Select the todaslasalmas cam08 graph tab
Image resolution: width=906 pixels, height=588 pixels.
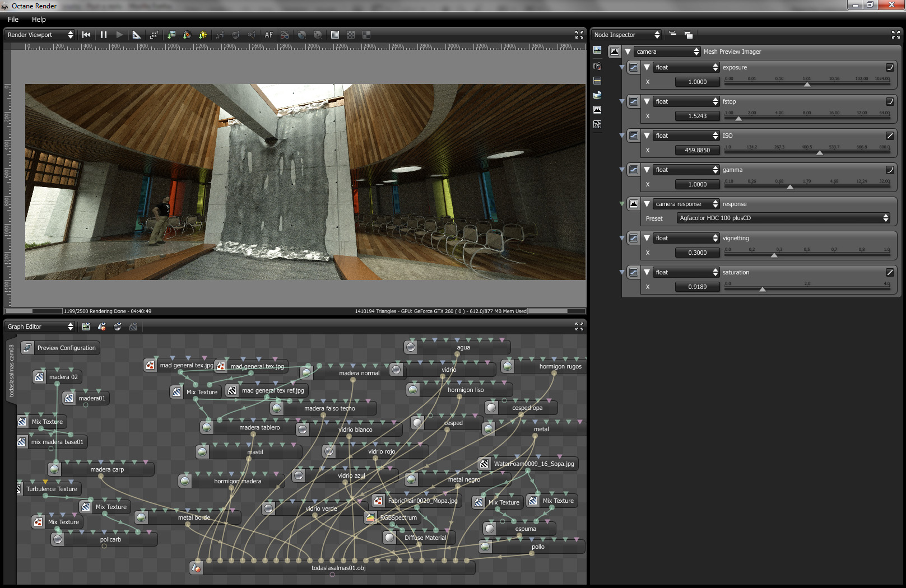[11, 370]
